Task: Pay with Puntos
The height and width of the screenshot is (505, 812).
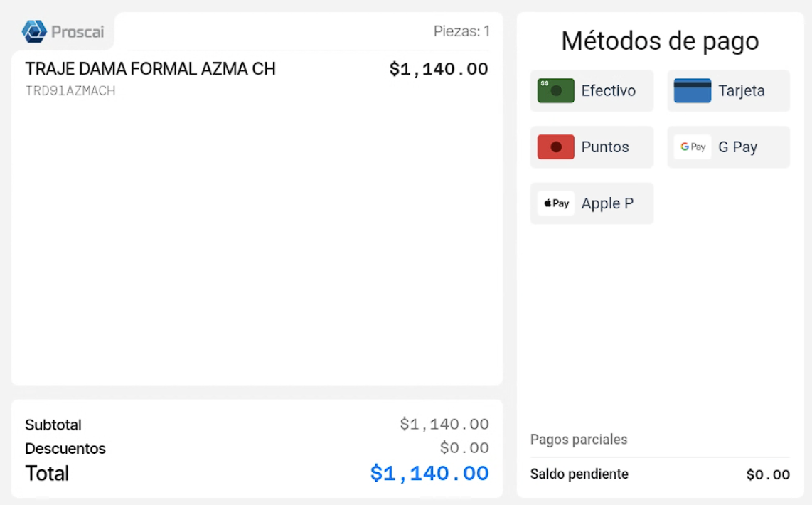Action: [592, 147]
